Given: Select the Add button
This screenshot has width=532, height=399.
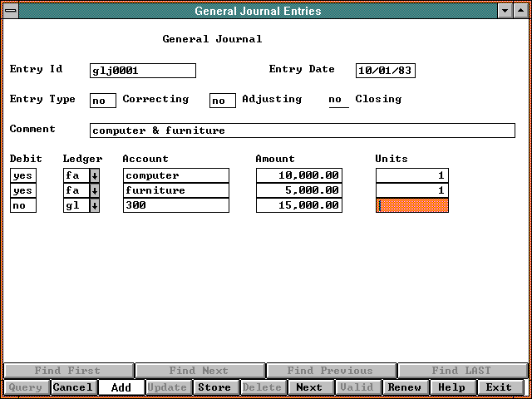Looking at the screenshot, I should coord(121,387).
